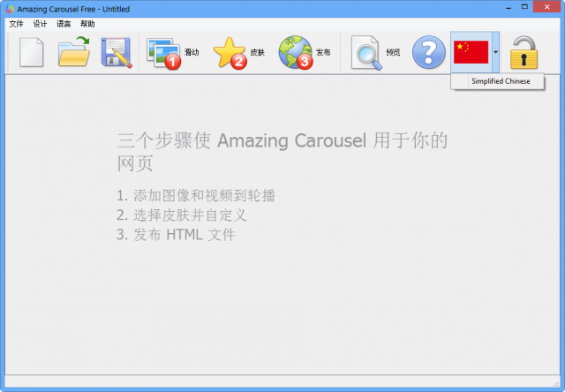Open the 文件 menu
Viewport: 565px width, 392px height.
coord(16,24)
